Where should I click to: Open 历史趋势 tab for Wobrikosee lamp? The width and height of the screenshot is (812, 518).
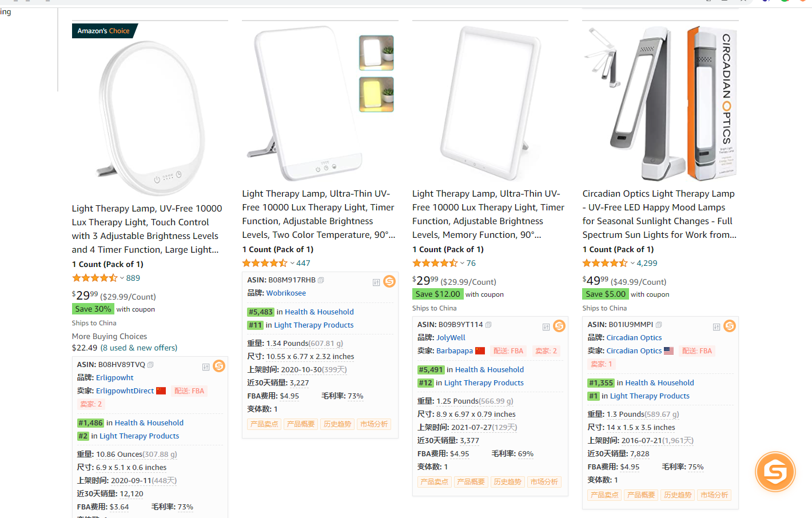coord(337,424)
